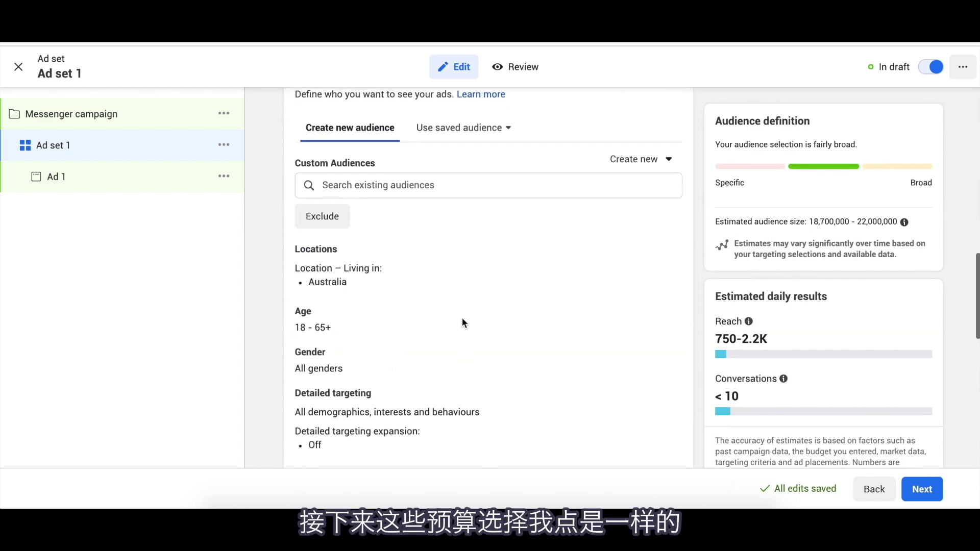This screenshot has height=551, width=980.
Task: Click the Next button
Action: (x=922, y=488)
